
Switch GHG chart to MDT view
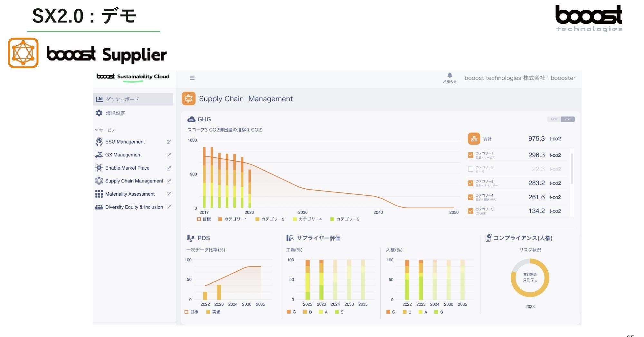554,119
